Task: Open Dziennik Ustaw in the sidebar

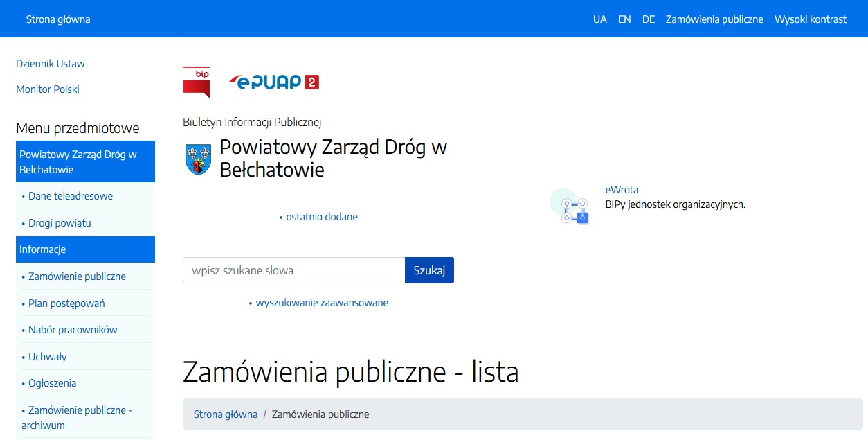Action: (51, 64)
